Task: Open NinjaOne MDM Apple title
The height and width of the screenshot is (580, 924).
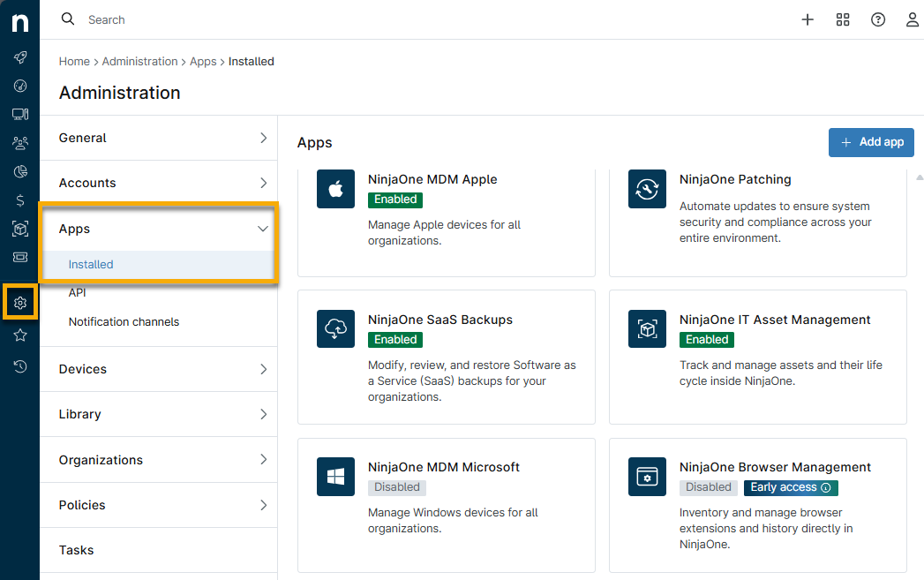Action: pyautogui.click(x=432, y=179)
